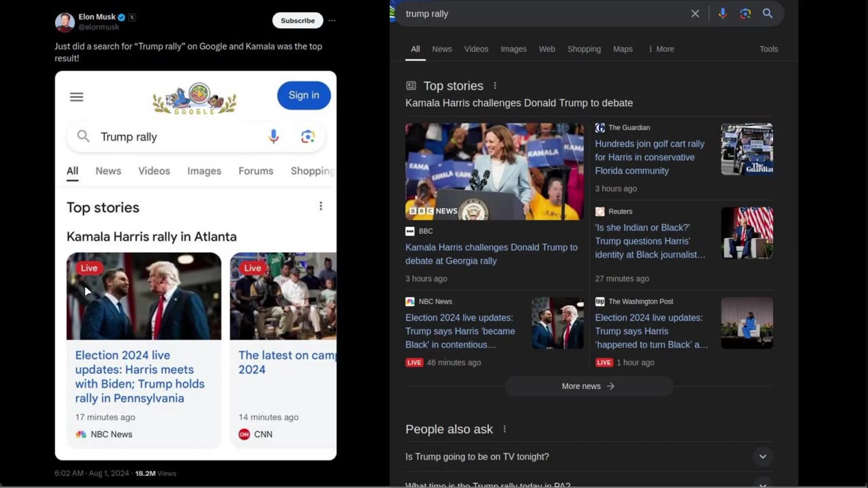
Task: Click the red Live badge on the Trump and Vance photo
Action: [x=89, y=268]
